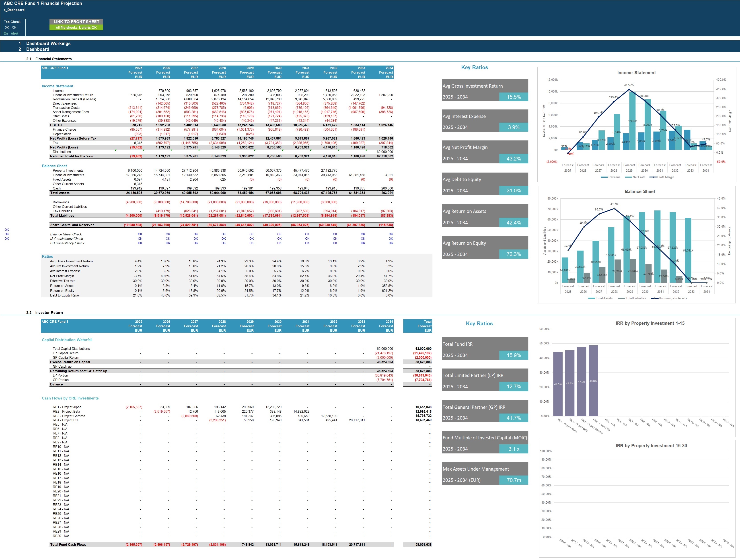
Task: Click the Total Fund IRR 15.9% value
Action: click(x=514, y=355)
